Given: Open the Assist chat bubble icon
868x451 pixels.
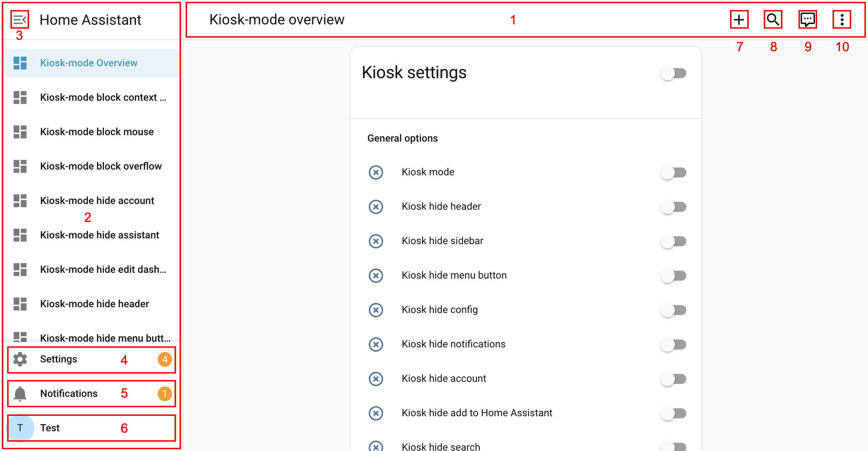Looking at the screenshot, I should (x=807, y=20).
